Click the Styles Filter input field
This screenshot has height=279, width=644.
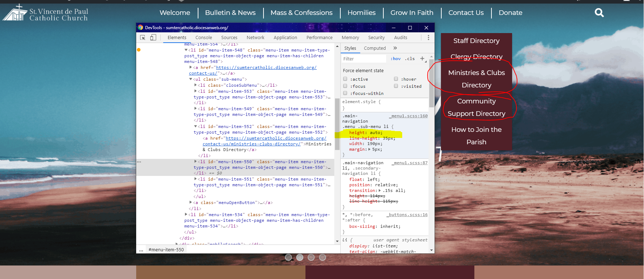(x=363, y=59)
